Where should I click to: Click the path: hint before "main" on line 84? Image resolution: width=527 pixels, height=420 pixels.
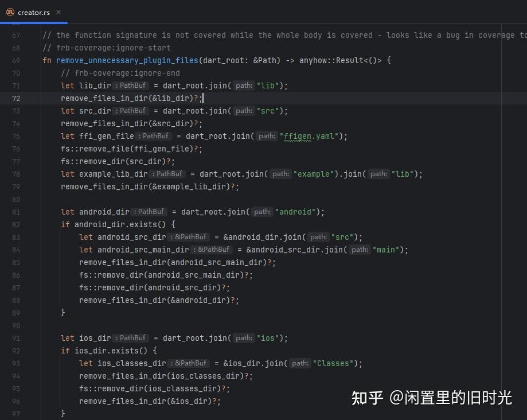(360, 250)
